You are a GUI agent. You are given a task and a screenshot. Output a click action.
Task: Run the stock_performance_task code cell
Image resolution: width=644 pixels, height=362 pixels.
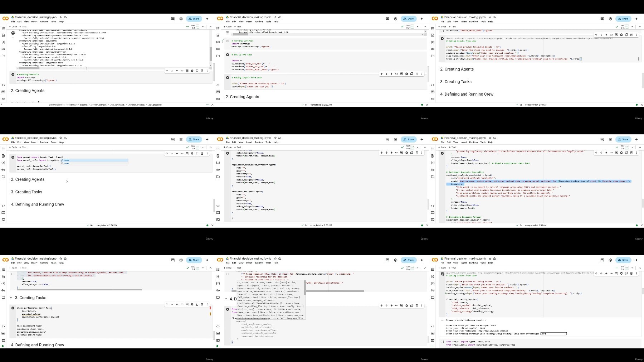[x=13, y=308]
